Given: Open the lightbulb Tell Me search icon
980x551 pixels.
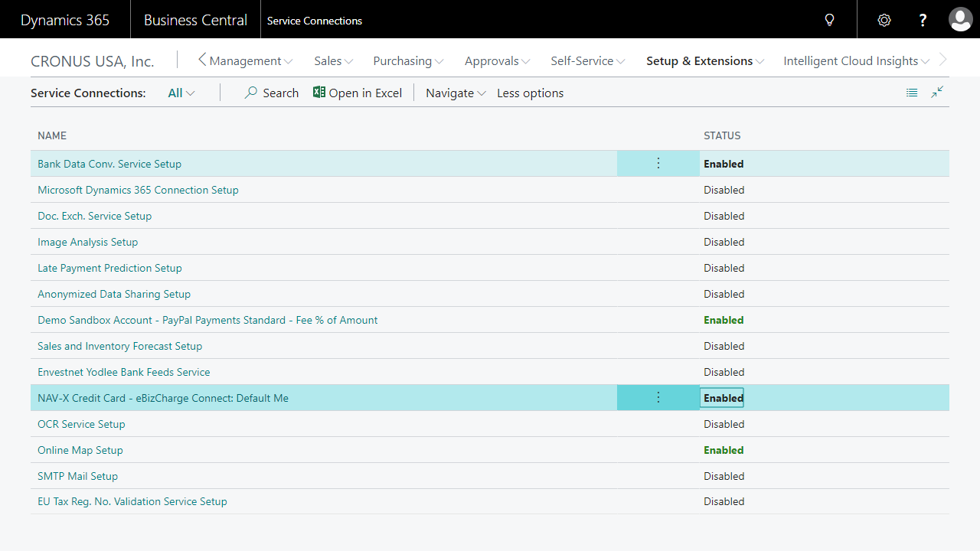Looking at the screenshot, I should [x=829, y=20].
